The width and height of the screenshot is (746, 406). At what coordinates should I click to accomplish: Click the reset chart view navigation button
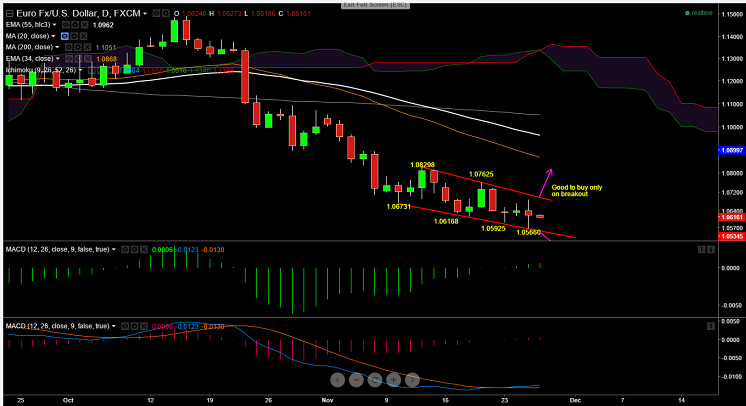375,379
